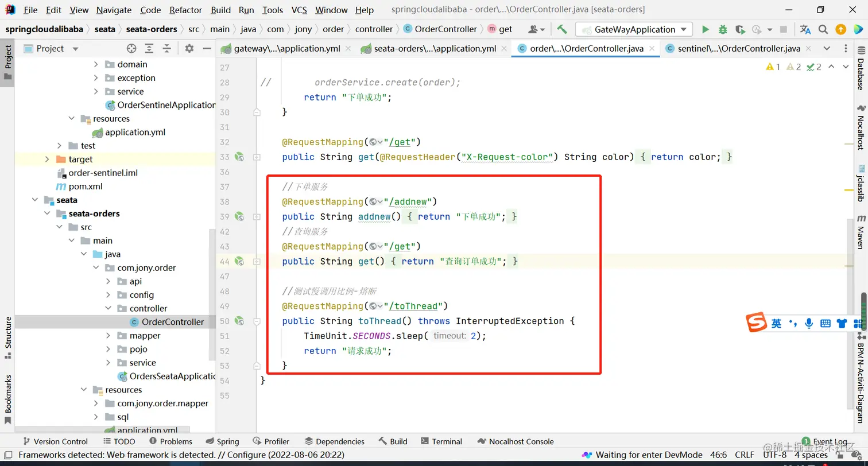The height and width of the screenshot is (466, 868).
Task: Toggle code folding on line 33
Action: (x=257, y=157)
